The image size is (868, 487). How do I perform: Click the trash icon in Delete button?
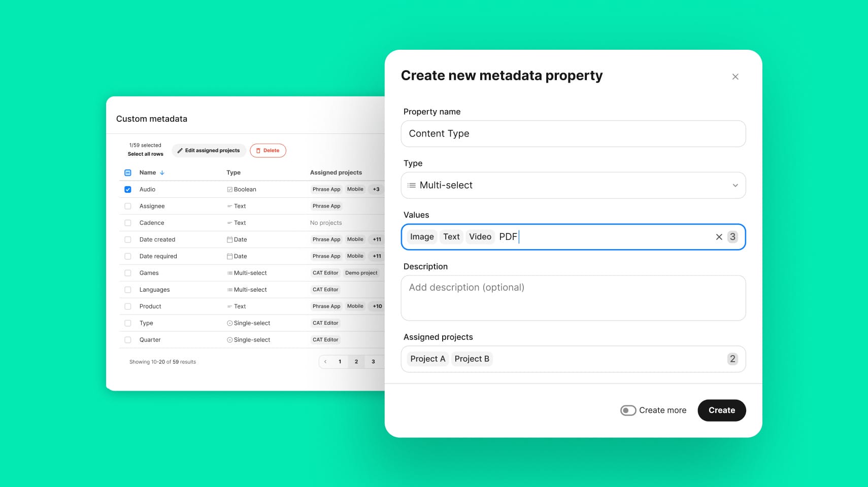click(x=258, y=151)
